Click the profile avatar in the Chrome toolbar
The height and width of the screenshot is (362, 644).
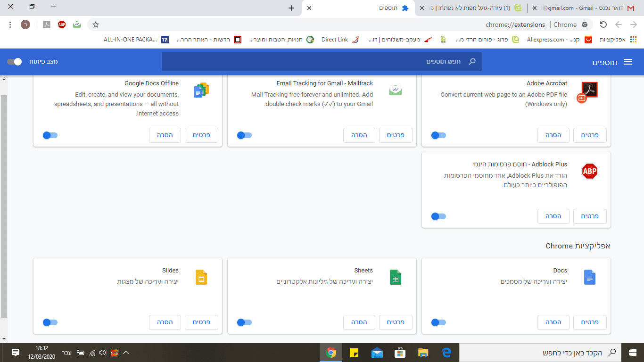pyautogui.click(x=25, y=25)
